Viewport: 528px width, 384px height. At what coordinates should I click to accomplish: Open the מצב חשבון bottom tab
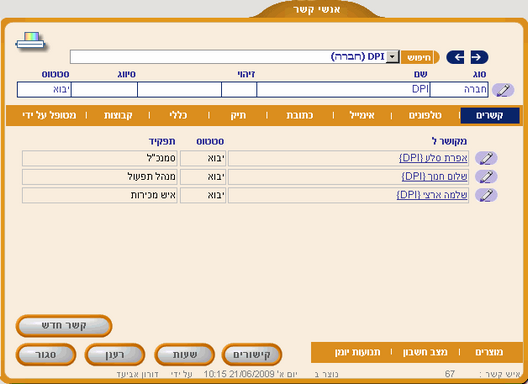pyautogui.click(x=425, y=352)
